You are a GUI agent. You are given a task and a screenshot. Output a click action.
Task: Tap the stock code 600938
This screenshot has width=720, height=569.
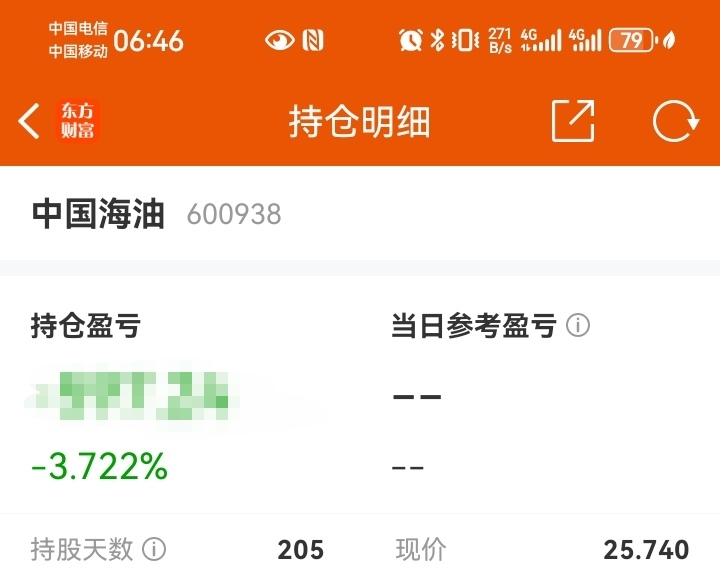point(234,214)
